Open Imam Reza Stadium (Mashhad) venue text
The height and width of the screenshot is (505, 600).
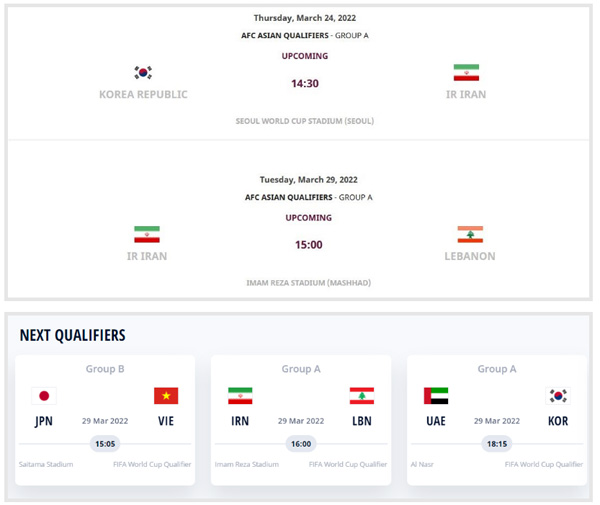(308, 283)
